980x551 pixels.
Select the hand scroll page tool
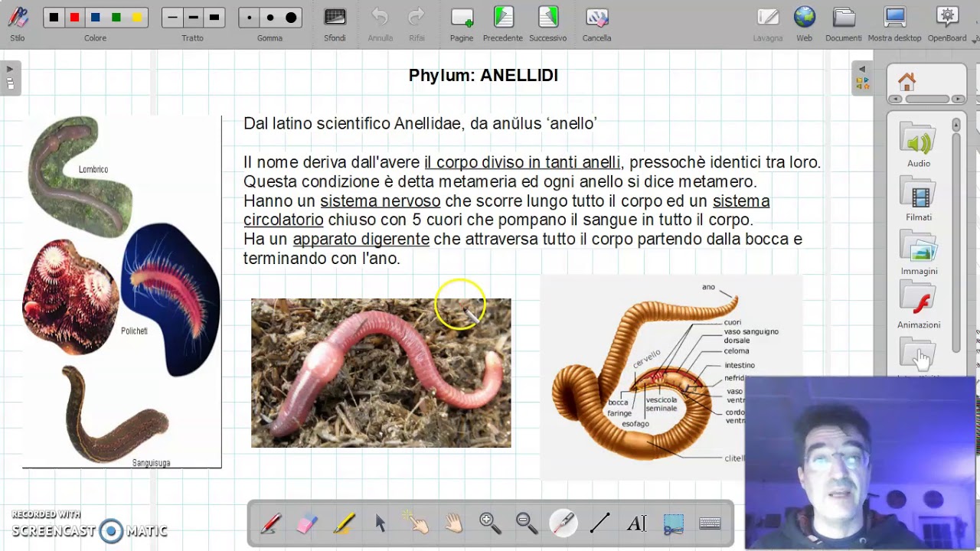pos(454,523)
